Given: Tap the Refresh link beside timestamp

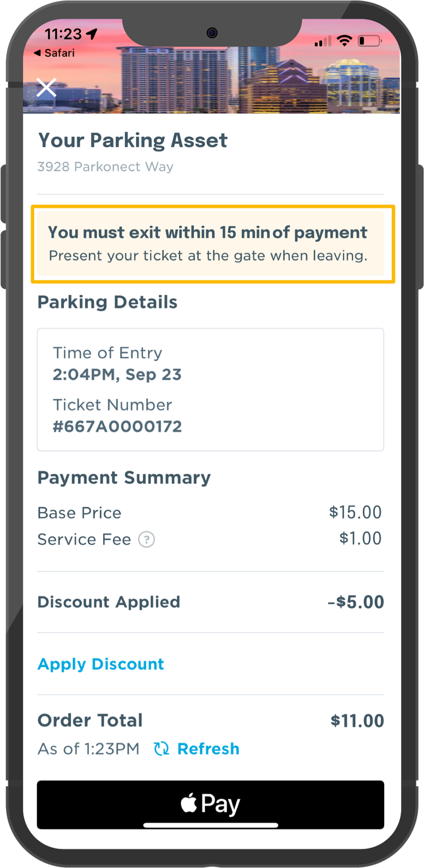Looking at the screenshot, I should click(208, 749).
